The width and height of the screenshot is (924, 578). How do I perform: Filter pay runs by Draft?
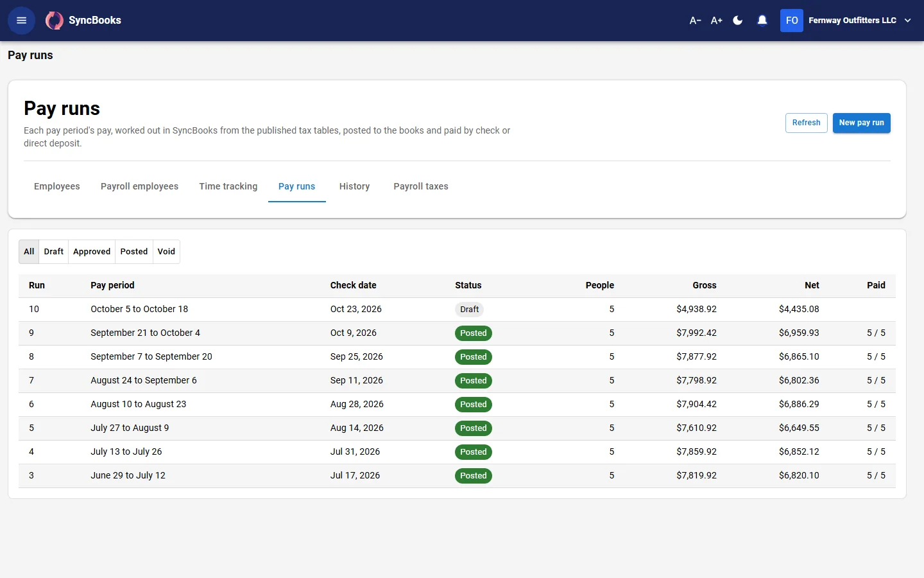click(54, 252)
